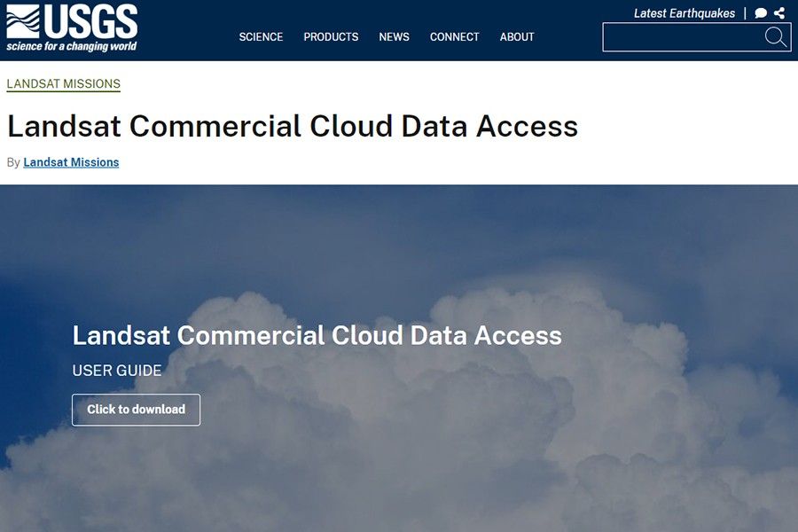Viewport: 798px width, 532px height.
Task: Click the share icon
Action: pyautogui.click(x=780, y=13)
